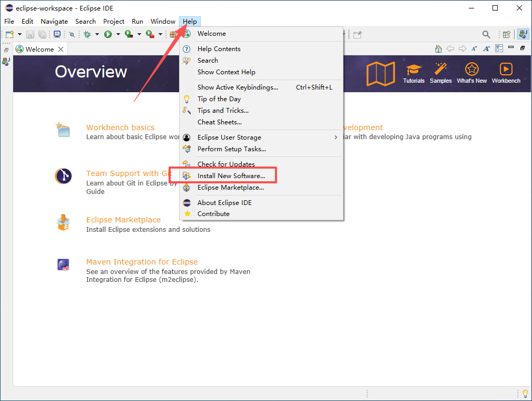
Task: Choose Eclipse Marketplace in Help menu
Action: [261, 188]
